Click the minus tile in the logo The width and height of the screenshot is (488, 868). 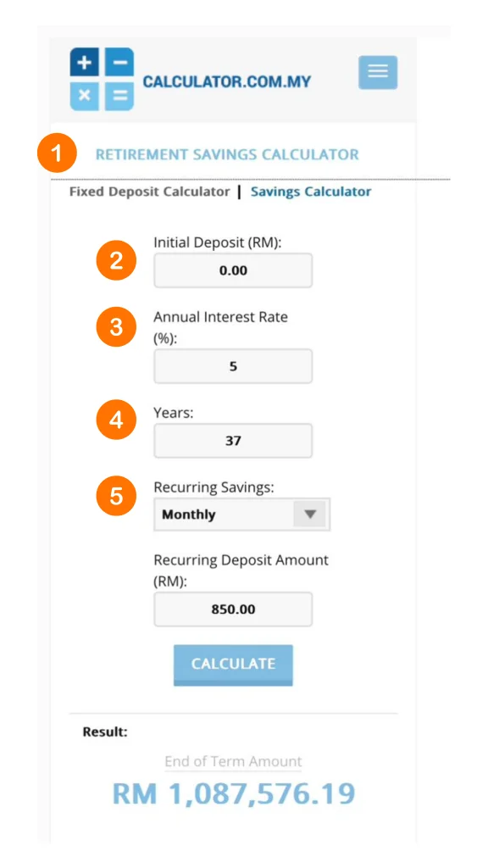tap(119, 62)
